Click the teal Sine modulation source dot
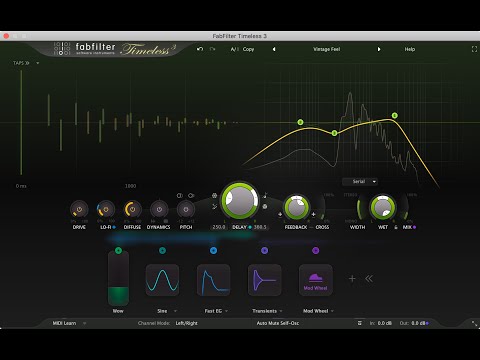Image resolution: width=480 pixels, height=360 pixels. pyautogui.click(x=162, y=250)
